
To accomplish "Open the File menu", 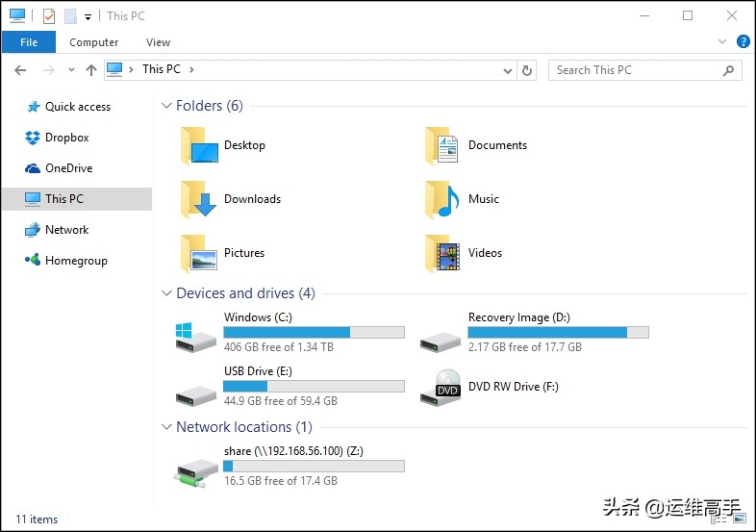I will (x=29, y=42).
